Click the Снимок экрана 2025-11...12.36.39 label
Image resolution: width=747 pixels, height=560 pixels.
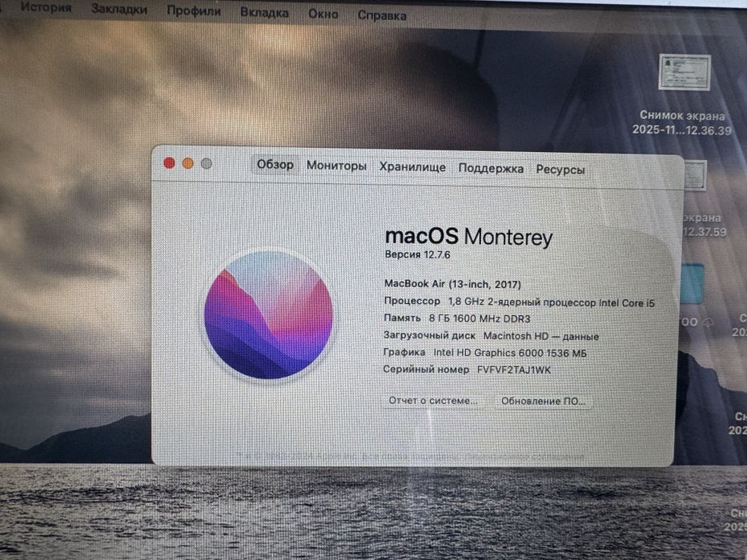coord(681,123)
